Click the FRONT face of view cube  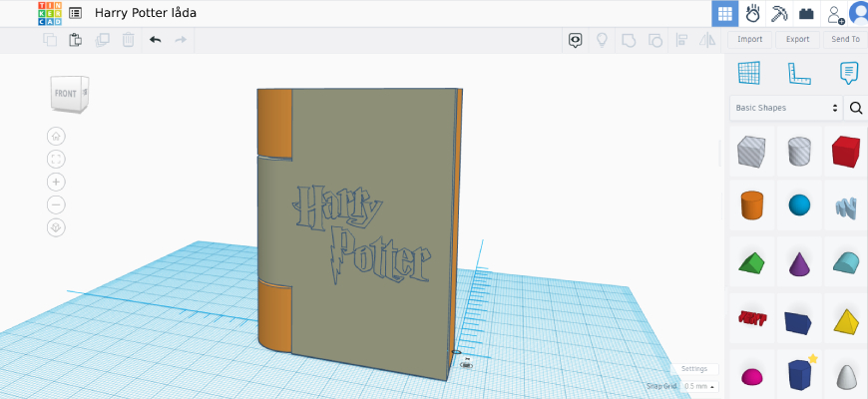(65, 94)
